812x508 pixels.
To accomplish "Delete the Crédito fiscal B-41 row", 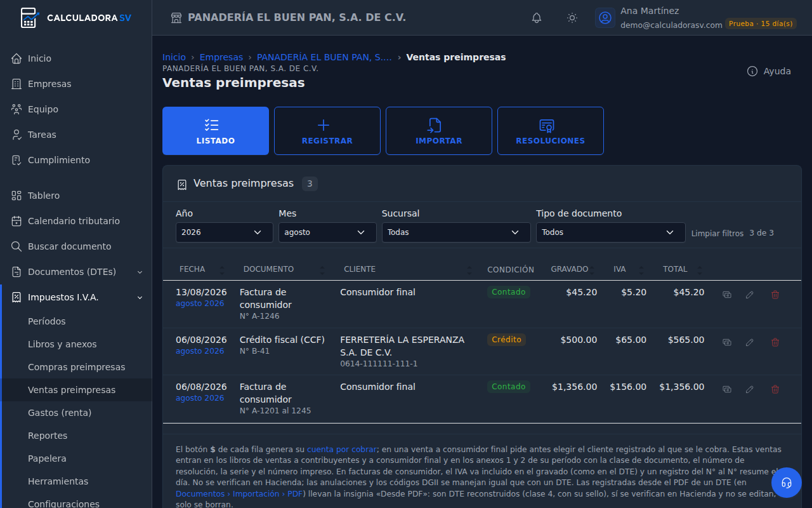I will (775, 342).
